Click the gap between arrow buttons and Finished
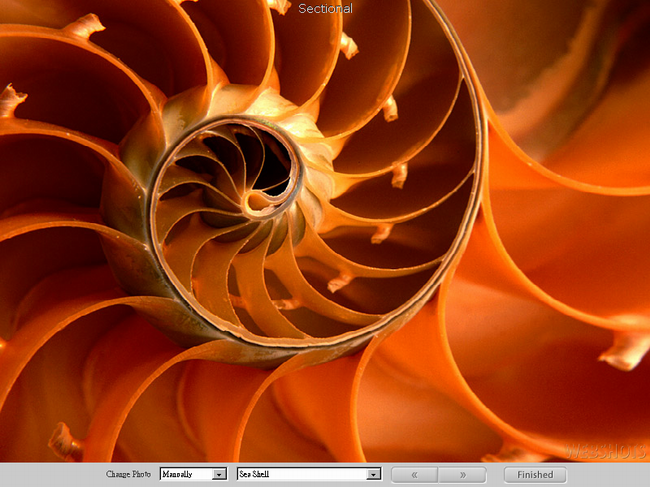This screenshot has width=650, height=487. (x=495, y=475)
